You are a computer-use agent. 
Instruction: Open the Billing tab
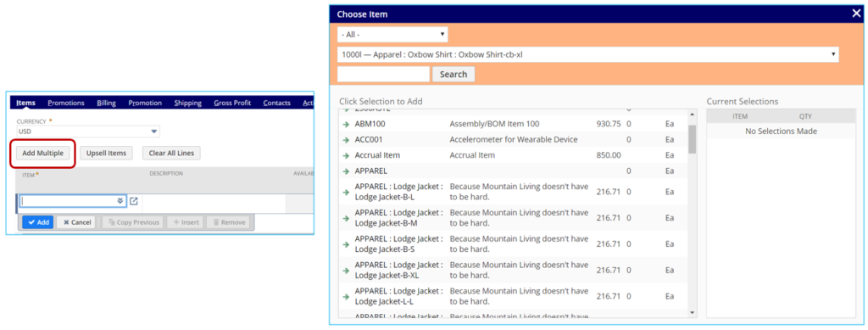click(x=106, y=103)
